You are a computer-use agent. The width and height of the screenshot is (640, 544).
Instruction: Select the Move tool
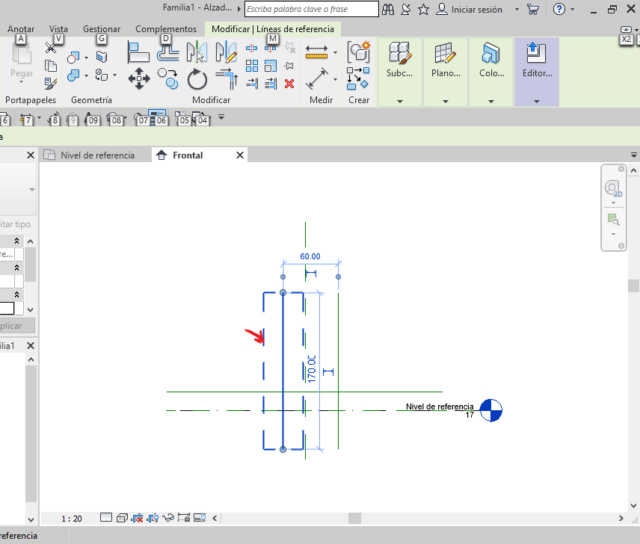click(x=139, y=78)
